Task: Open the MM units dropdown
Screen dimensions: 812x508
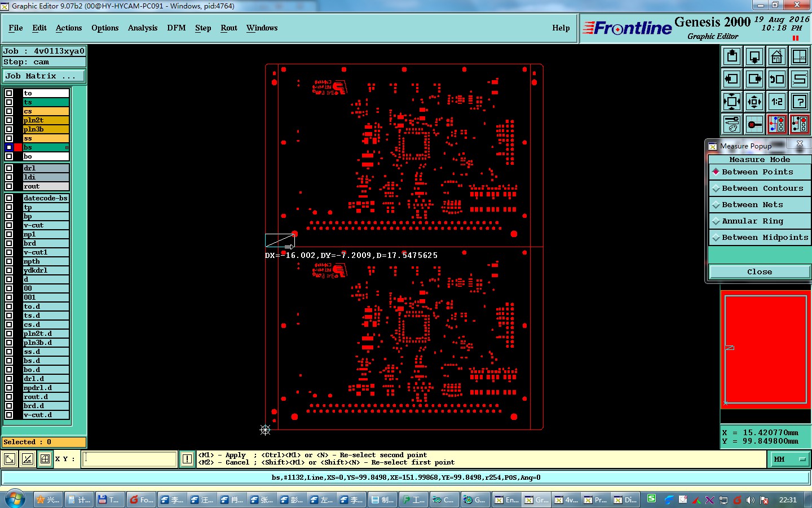Action: pos(789,459)
